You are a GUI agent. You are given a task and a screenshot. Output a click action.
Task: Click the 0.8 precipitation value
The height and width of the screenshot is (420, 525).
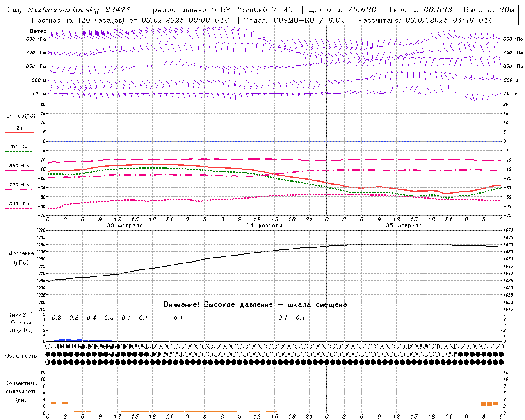(x=74, y=317)
